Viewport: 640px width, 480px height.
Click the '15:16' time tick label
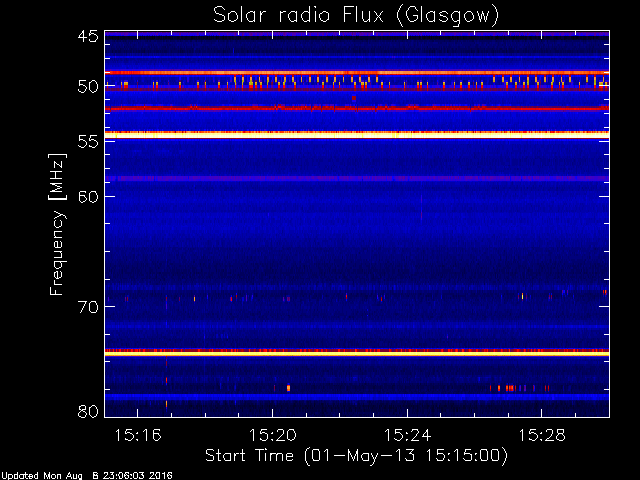(138, 436)
